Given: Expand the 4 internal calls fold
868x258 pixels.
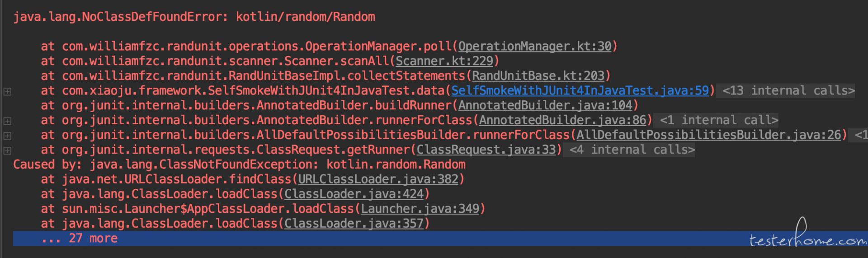Looking at the screenshot, I should [632, 150].
